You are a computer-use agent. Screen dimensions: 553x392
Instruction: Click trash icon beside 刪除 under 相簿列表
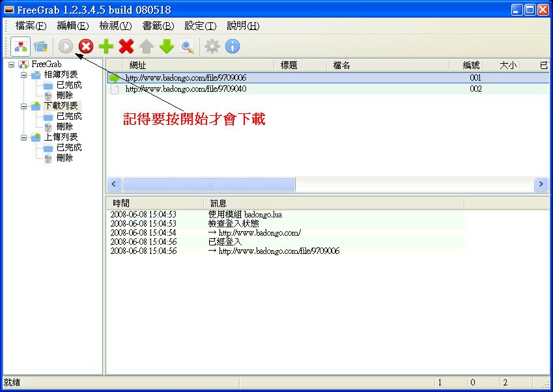pyautogui.click(x=48, y=96)
